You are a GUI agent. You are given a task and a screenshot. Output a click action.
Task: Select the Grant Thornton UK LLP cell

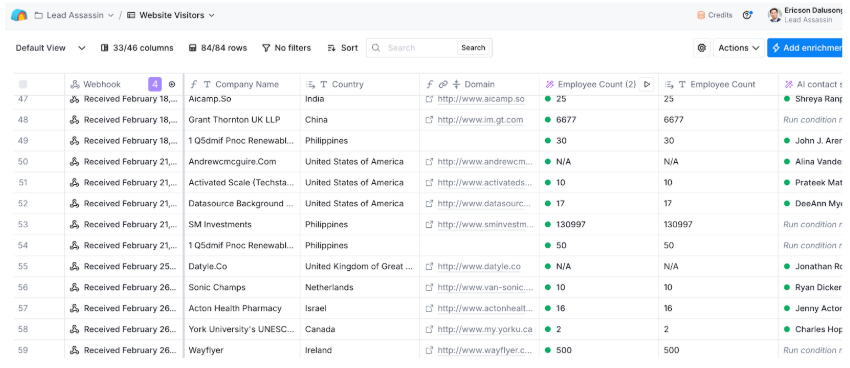(242, 120)
